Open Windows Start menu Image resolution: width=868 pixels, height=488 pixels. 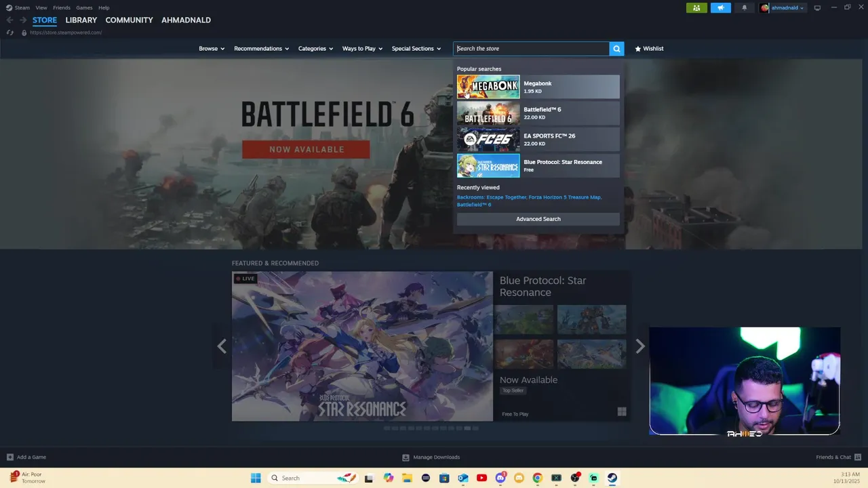tap(256, 478)
